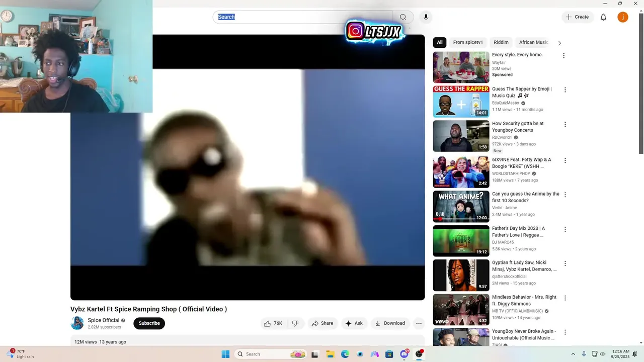Open options for guess the Anime video
This screenshot has width=644, height=362.
pyautogui.click(x=565, y=195)
